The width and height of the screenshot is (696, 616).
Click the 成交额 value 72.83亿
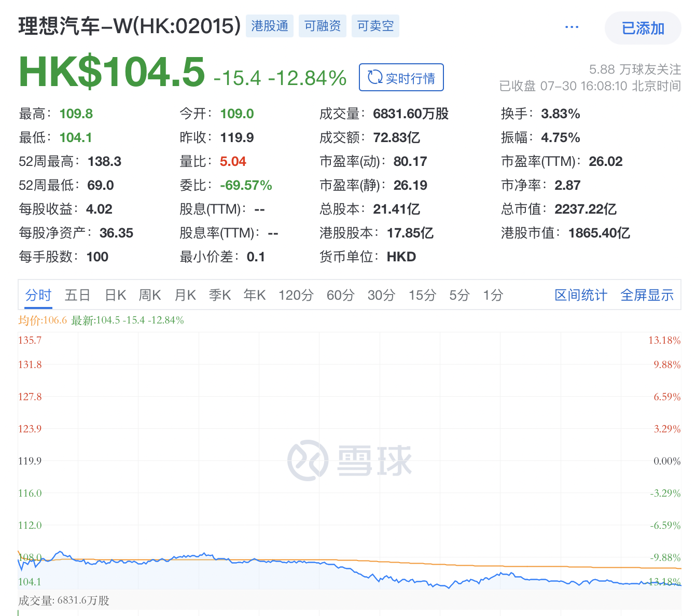[x=397, y=137]
